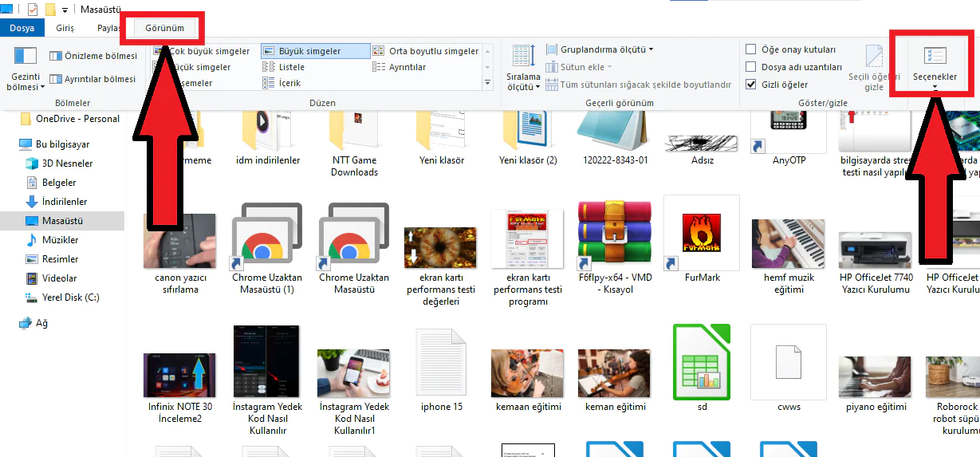
Task: Click the Önizleme bölmesi preview pane icon
Action: [55, 56]
